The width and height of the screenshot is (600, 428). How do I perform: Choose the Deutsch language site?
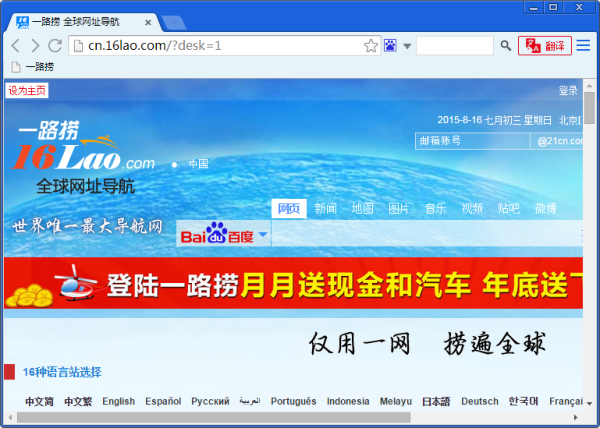(480, 401)
